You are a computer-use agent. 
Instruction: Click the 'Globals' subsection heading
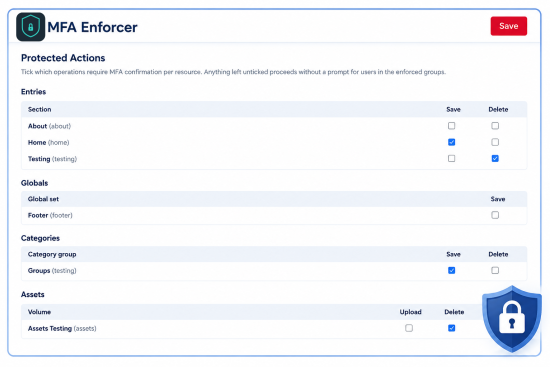34,183
